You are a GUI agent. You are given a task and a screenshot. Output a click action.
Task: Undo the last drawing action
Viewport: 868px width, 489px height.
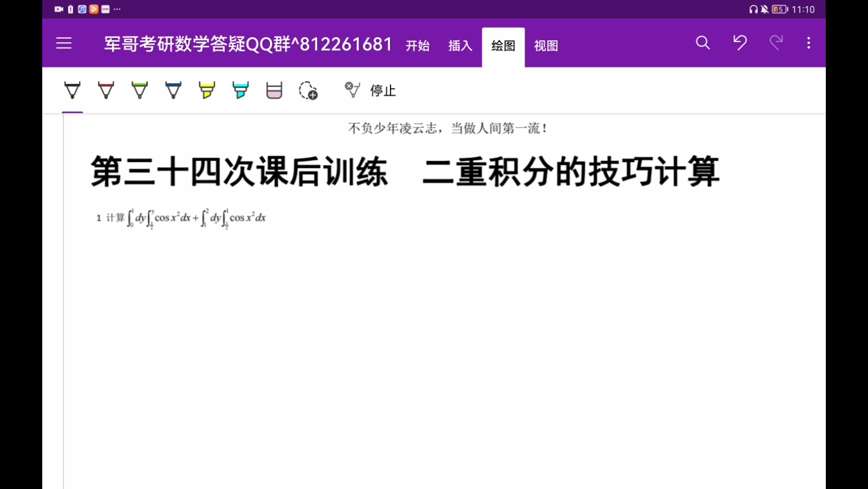(x=740, y=43)
